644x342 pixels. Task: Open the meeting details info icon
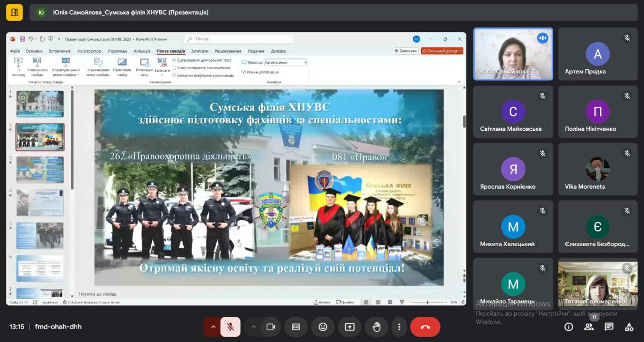568,327
